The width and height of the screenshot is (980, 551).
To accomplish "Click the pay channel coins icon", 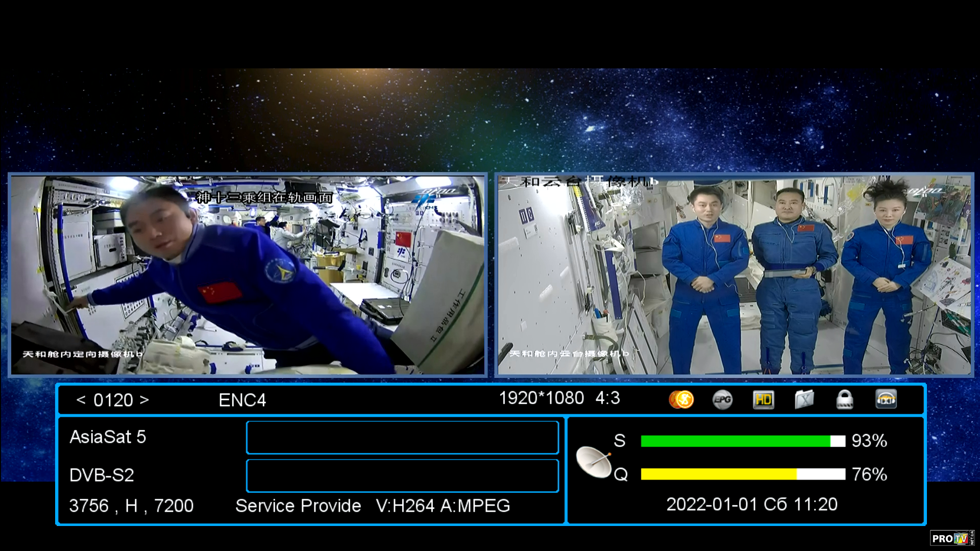I will 681,399.
